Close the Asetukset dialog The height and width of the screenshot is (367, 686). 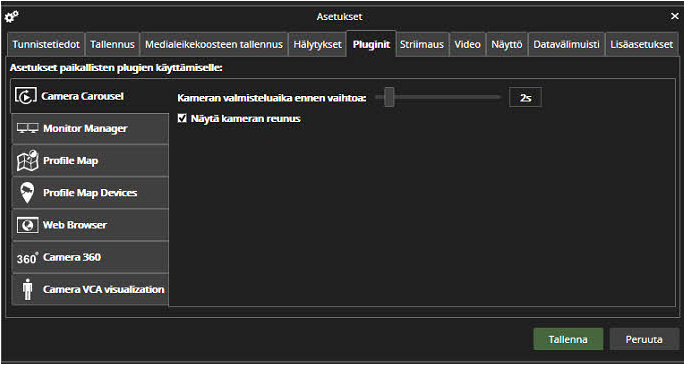coord(675,17)
